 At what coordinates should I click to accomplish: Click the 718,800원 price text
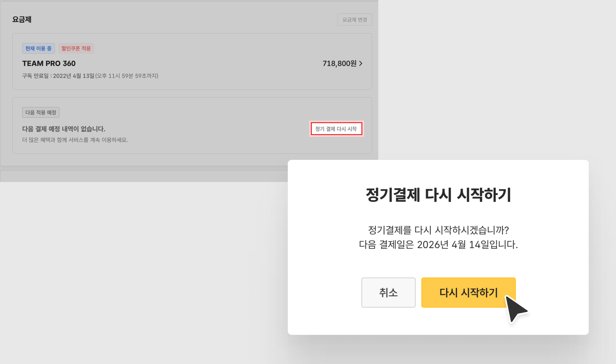tap(339, 64)
